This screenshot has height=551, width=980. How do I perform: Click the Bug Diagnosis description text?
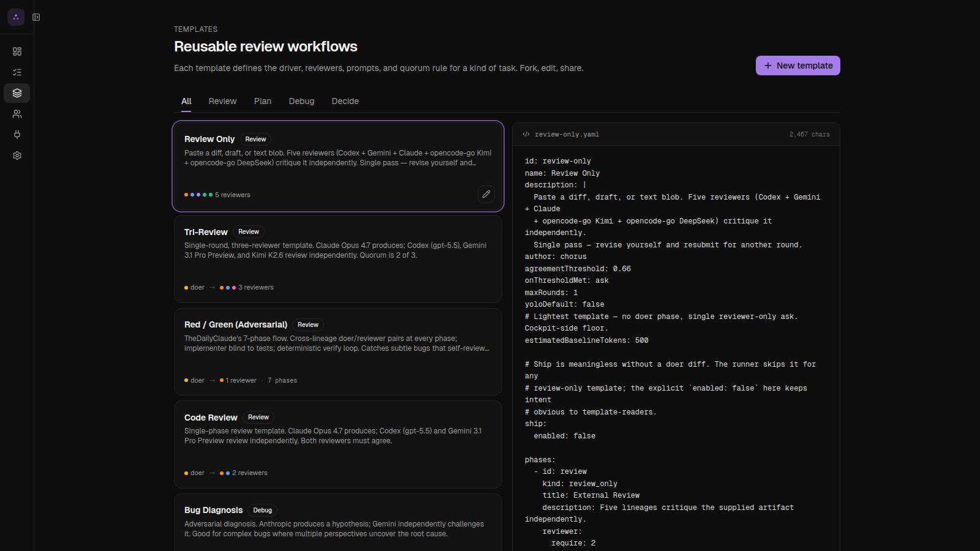pyautogui.click(x=334, y=529)
